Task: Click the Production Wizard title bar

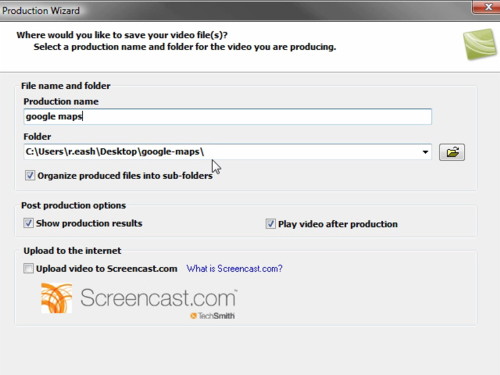Action: point(233,10)
